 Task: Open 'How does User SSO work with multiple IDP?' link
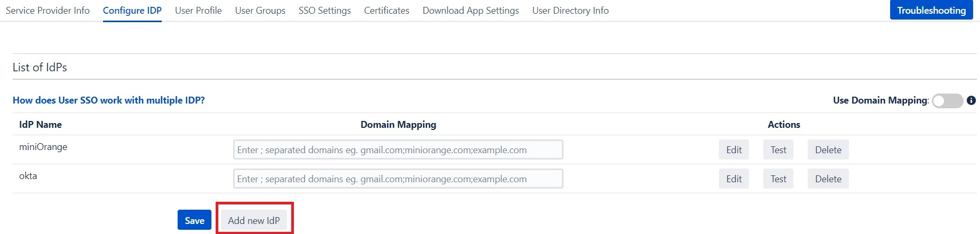[x=108, y=100]
